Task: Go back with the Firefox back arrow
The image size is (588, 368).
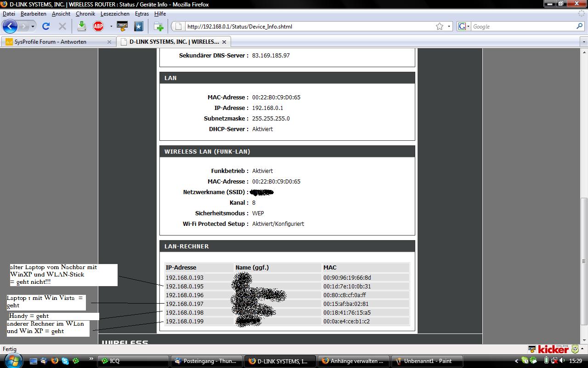Action: 10,26
